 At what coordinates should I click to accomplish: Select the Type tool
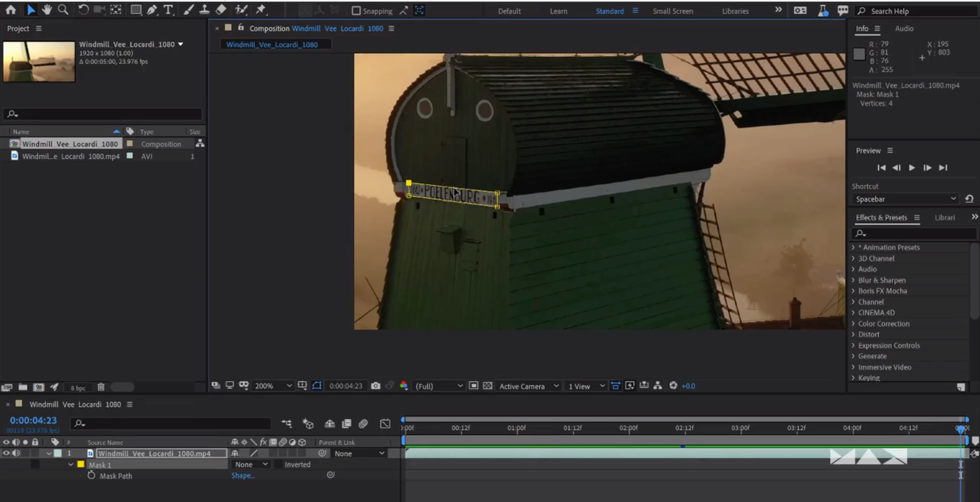(168, 10)
